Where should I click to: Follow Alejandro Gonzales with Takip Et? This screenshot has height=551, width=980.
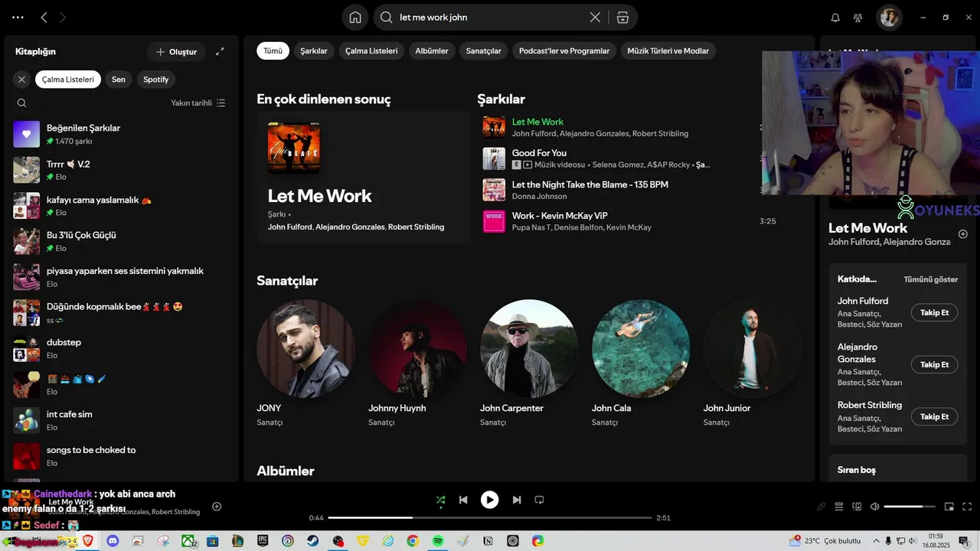[x=934, y=364]
